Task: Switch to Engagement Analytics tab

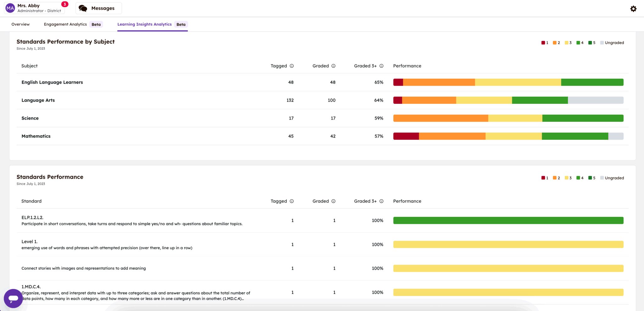Action: (x=65, y=24)
